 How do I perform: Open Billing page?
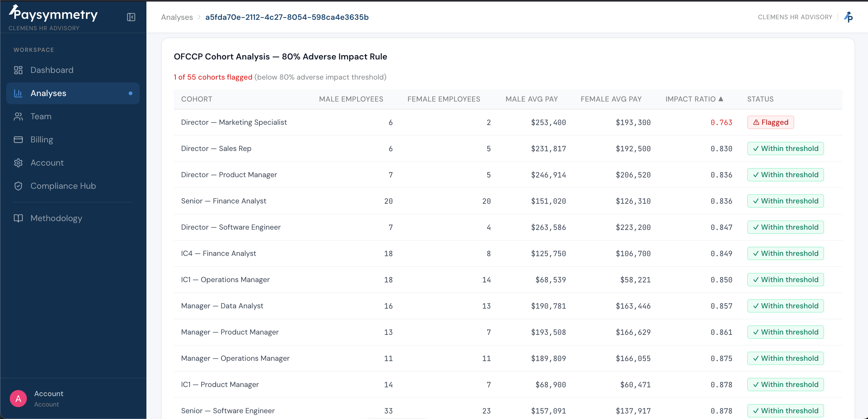(73, 139)
